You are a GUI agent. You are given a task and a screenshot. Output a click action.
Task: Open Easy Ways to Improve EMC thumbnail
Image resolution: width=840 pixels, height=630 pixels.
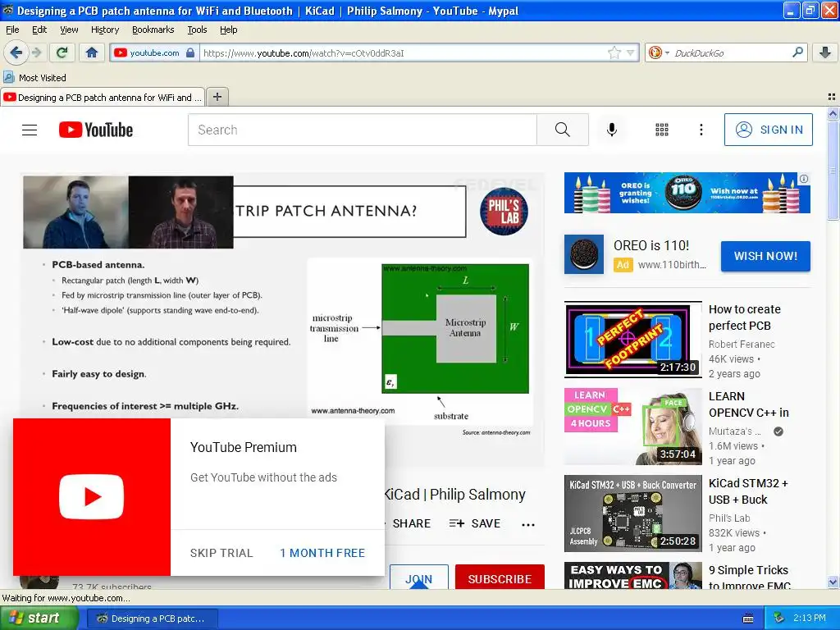(x=632, y=575)
